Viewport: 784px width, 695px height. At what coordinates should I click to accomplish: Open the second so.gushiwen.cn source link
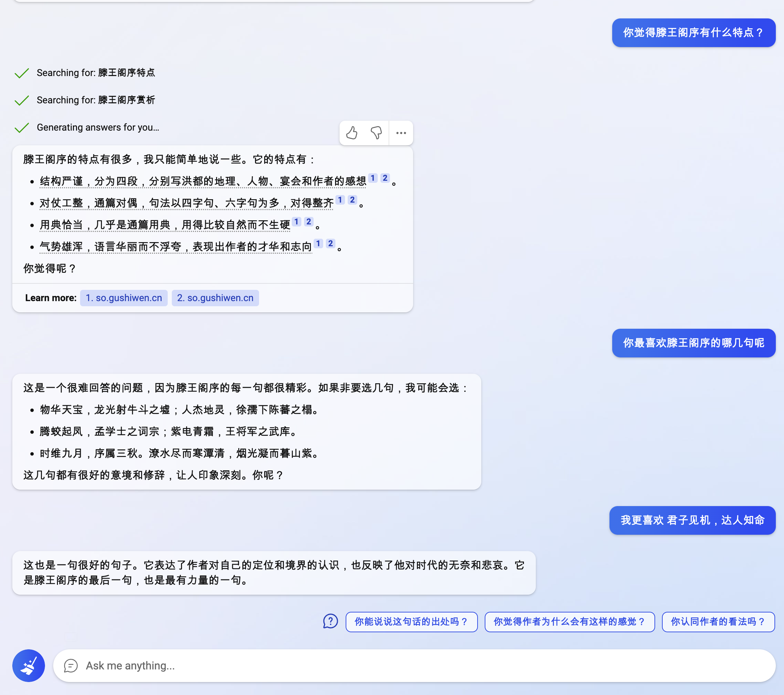[215, 298]
